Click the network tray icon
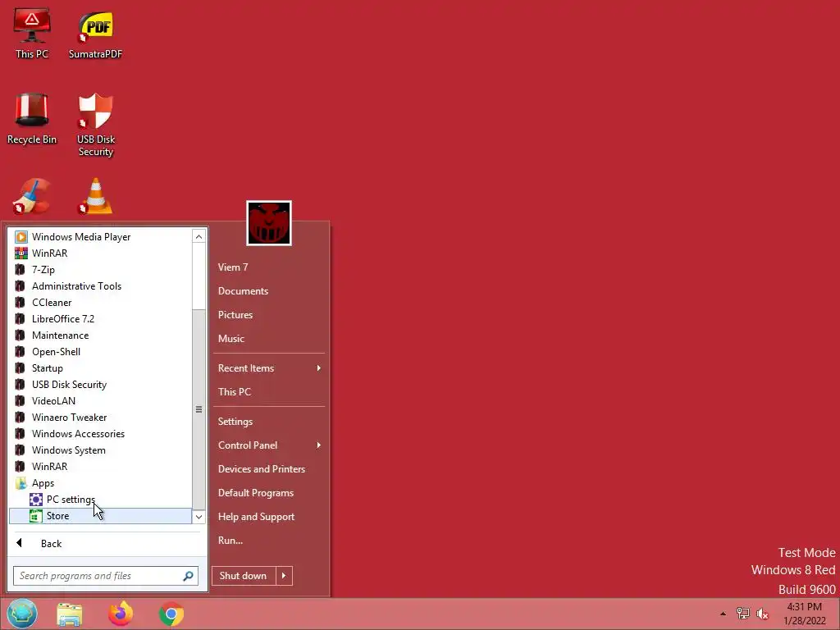Image resolution: width=840 pixels, height=630 pixels. point(743,614)
